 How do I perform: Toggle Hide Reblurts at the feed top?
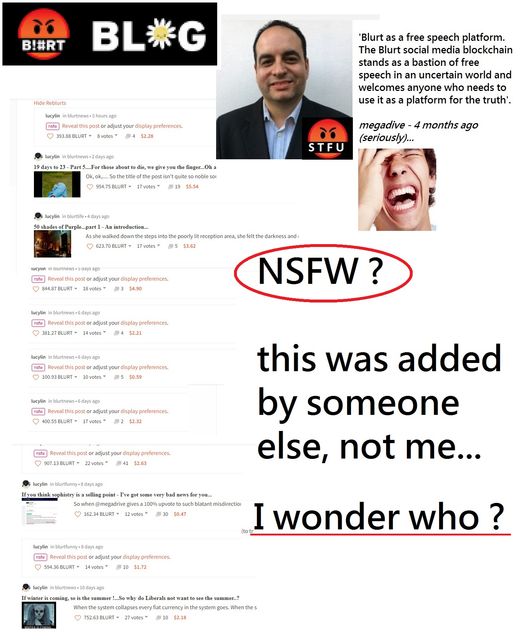[50, 103]
